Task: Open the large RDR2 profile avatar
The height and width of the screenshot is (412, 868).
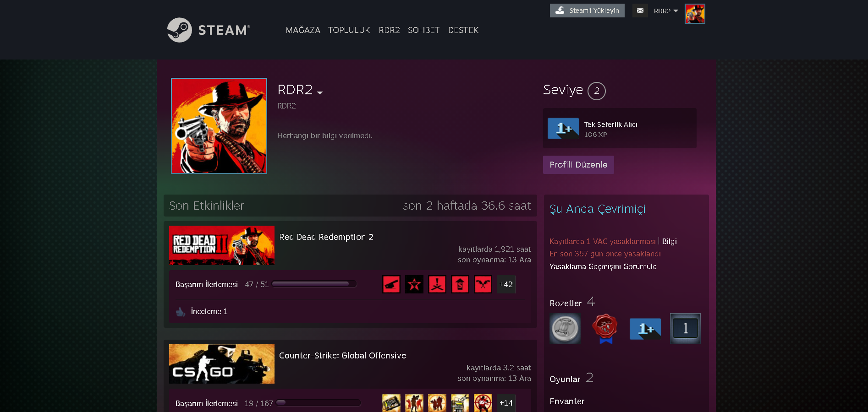Action: pyautogui.click(x=219, y=126)
